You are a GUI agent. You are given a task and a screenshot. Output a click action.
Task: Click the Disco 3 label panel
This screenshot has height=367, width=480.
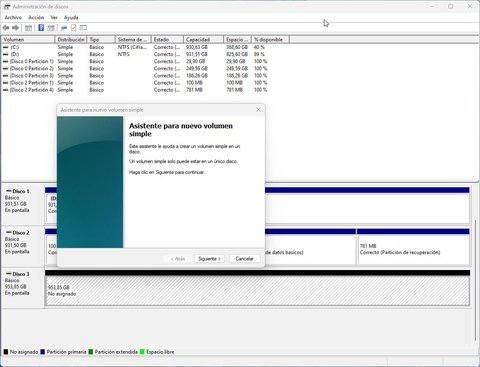pyautogui.click(x=23, y=288)
